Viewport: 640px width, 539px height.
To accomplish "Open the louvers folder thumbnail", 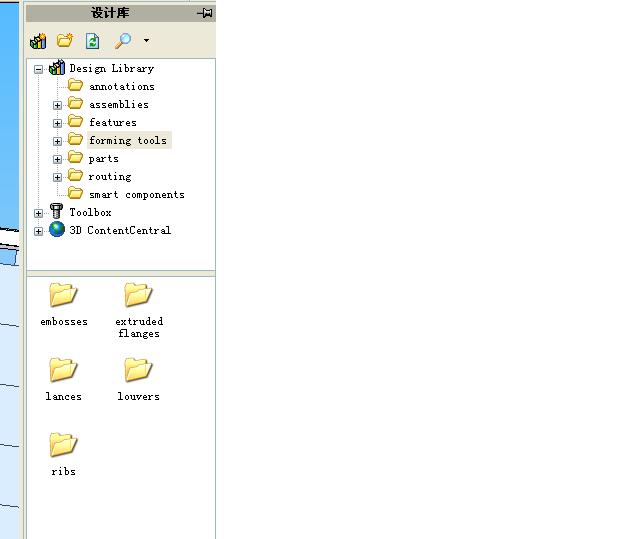I will tap(138, 369).
